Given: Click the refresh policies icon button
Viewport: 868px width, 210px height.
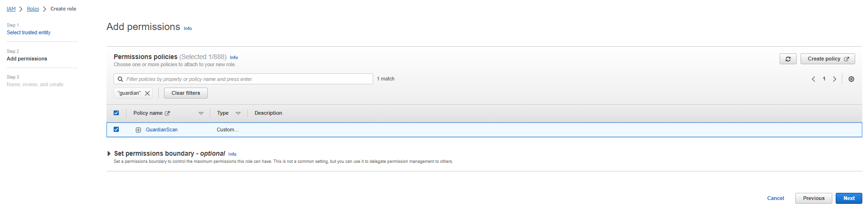Looking at the screenshot, I should (x=788, y=59).
